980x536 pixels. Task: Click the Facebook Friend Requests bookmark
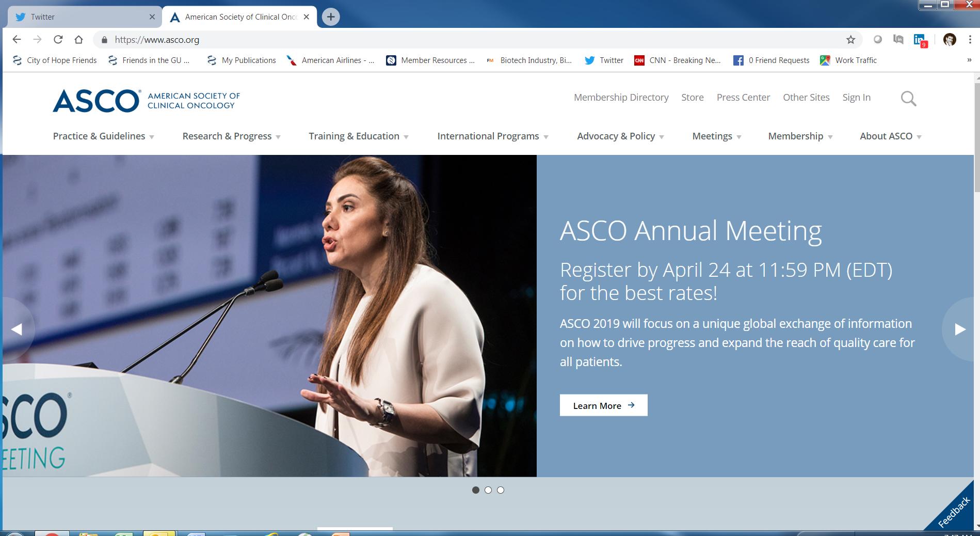771,60
